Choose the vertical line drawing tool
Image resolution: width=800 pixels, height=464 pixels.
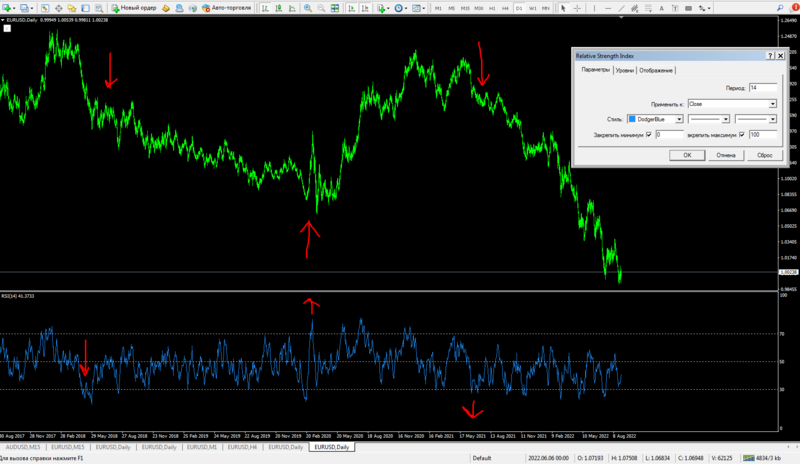(594, 8)
